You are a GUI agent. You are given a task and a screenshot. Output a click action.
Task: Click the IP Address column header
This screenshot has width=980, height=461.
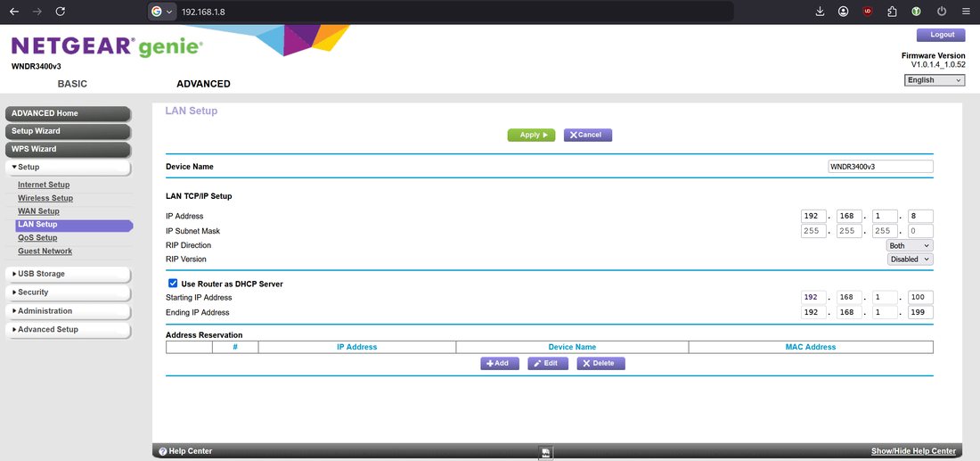pos(357,347)
